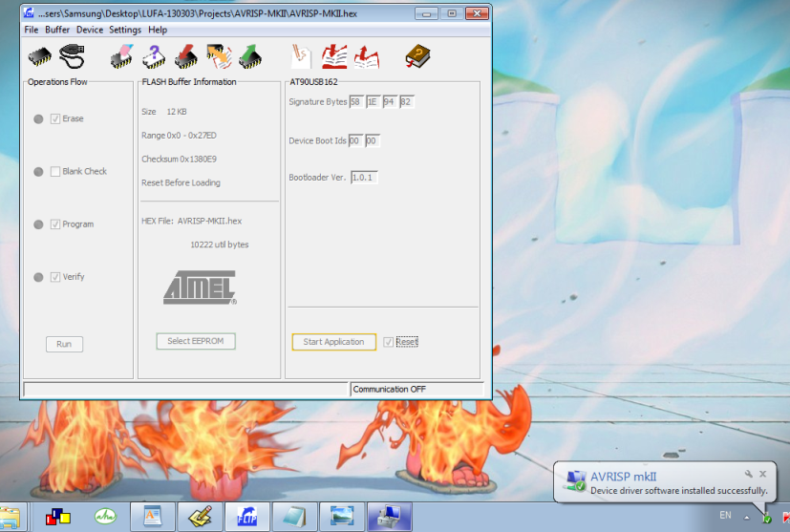Open the folder icon in the taskbar
790x532 pixels.
11,518
